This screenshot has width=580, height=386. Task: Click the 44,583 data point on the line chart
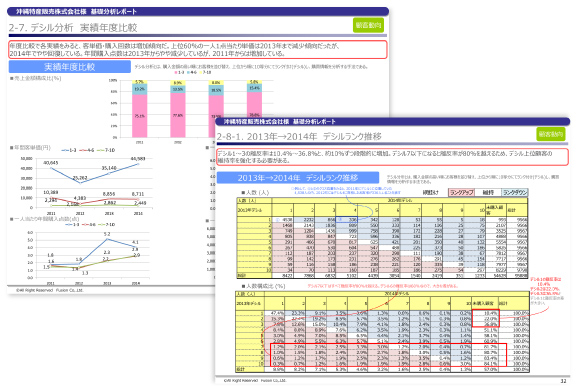point(138,164)
